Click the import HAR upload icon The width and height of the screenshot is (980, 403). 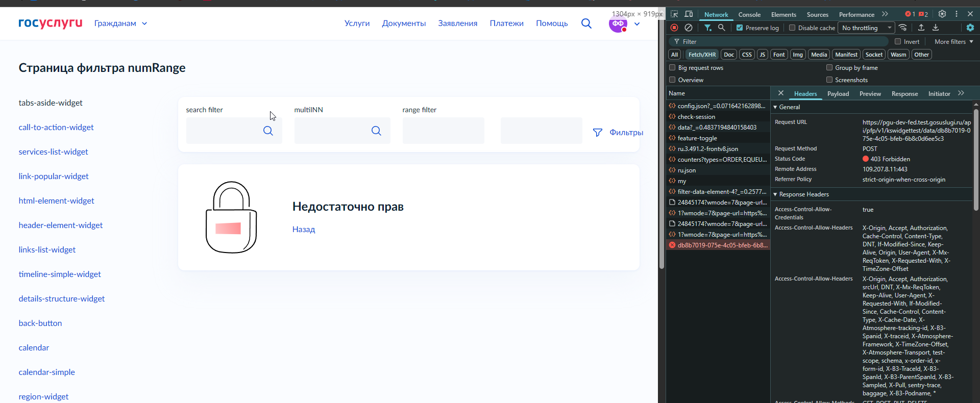[921, 28]
